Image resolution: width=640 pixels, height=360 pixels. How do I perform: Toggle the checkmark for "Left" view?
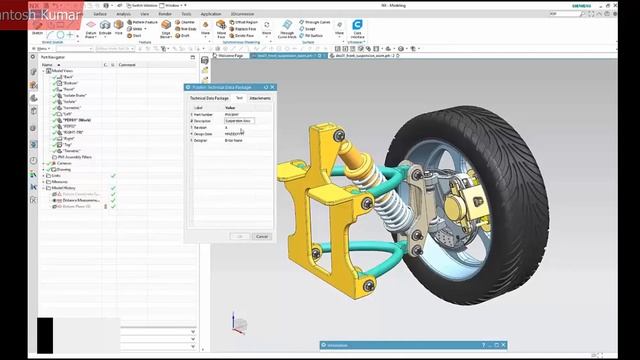(x=54, y=114)
